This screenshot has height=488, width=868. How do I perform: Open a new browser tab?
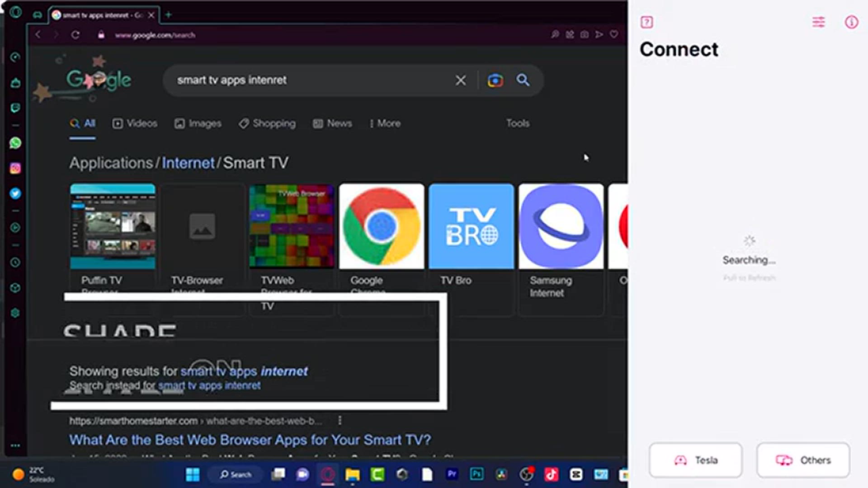pyautogui.click(x=168, y=15)
